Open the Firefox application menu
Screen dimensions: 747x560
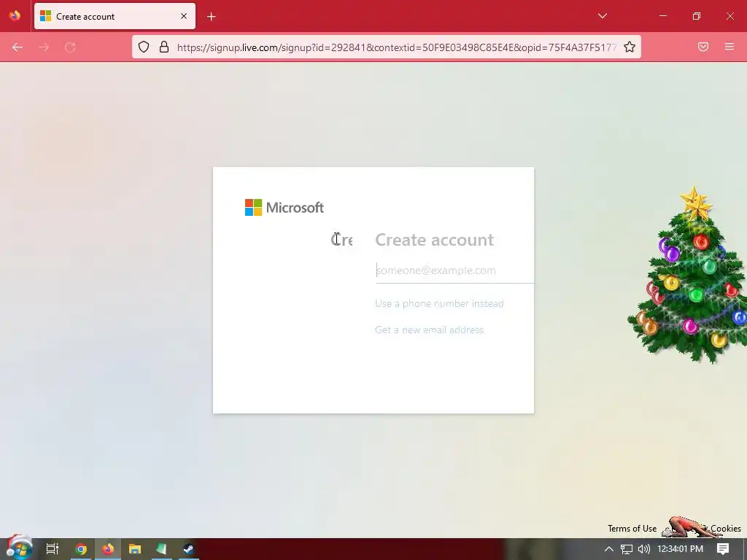coord(729,47)
